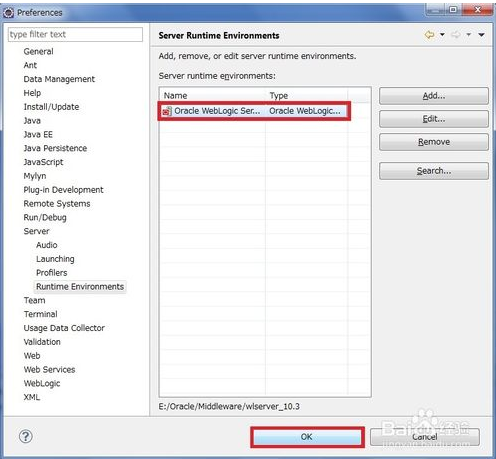Select the WebLogic category
Screen dimensions: 496x459
coord(42,384)
